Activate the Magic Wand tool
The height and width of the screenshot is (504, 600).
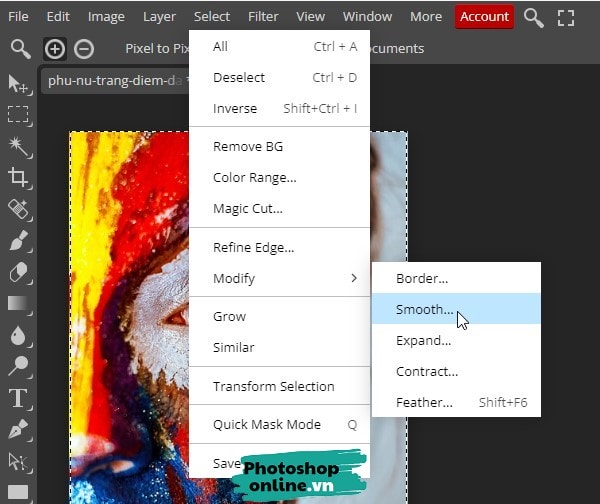coord(18,146)
